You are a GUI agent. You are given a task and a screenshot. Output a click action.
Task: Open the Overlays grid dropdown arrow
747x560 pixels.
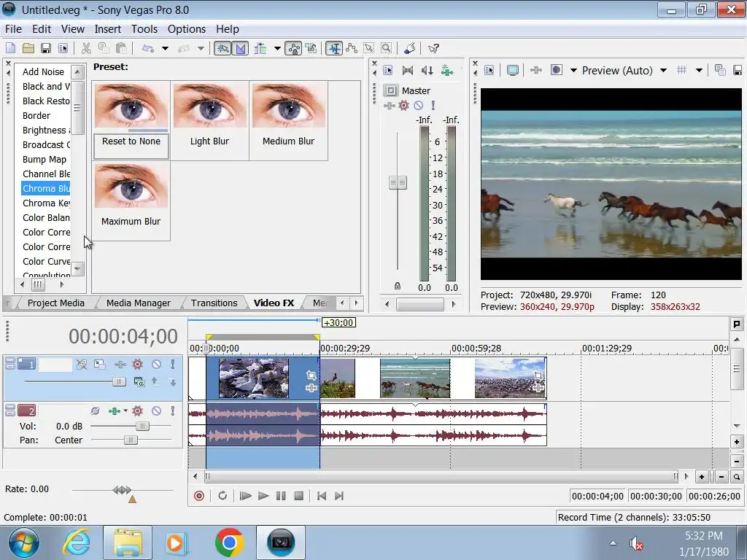pos(700,71)
